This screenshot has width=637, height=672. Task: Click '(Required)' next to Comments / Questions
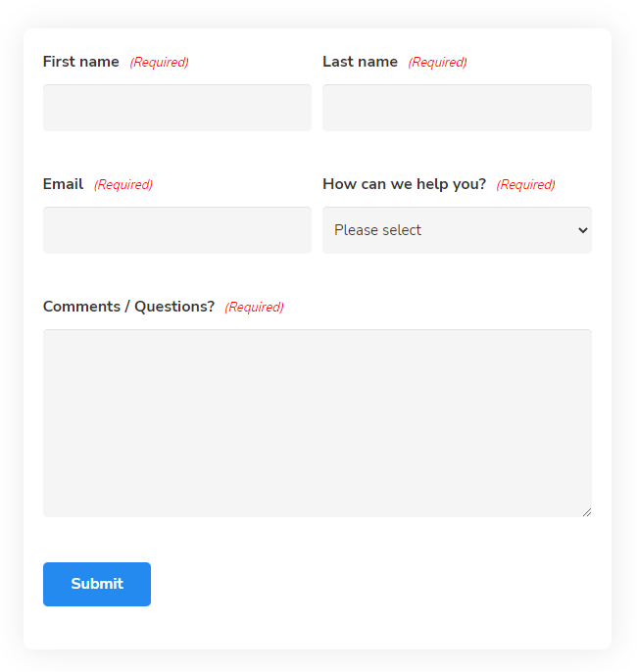pos(254,308)
